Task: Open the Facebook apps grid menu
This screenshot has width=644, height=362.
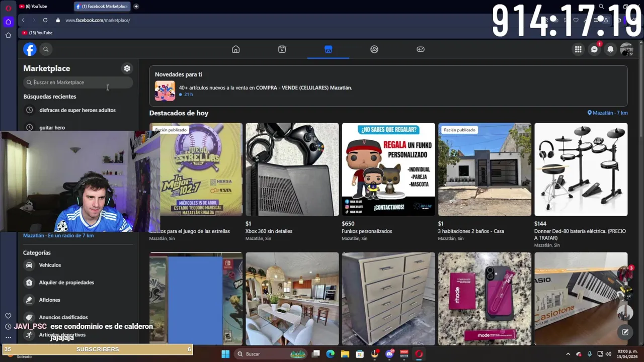Action: pyautogui.click(x=578, y=49)
